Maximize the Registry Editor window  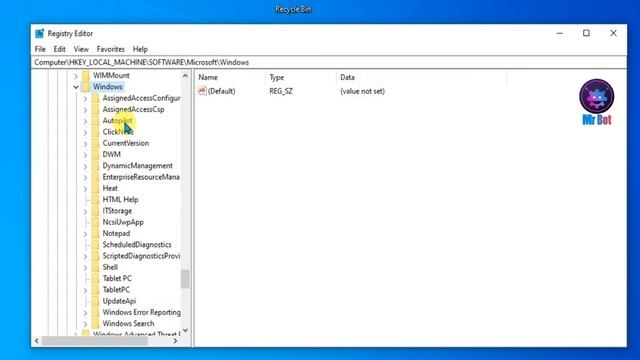(586, 33)
